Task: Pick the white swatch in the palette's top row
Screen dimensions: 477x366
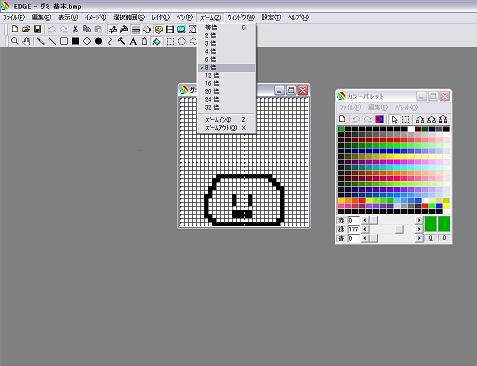Action: pos(411,129)
